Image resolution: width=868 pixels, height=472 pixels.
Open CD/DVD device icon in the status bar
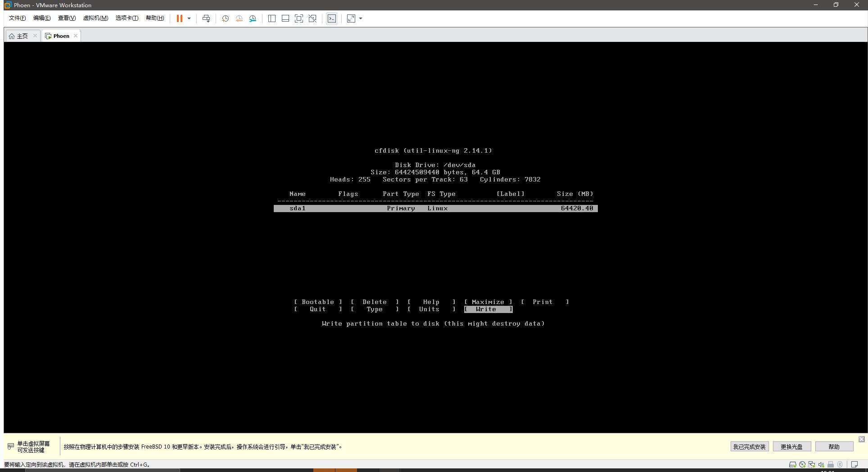pyautogui.click(x=802, y=464)
